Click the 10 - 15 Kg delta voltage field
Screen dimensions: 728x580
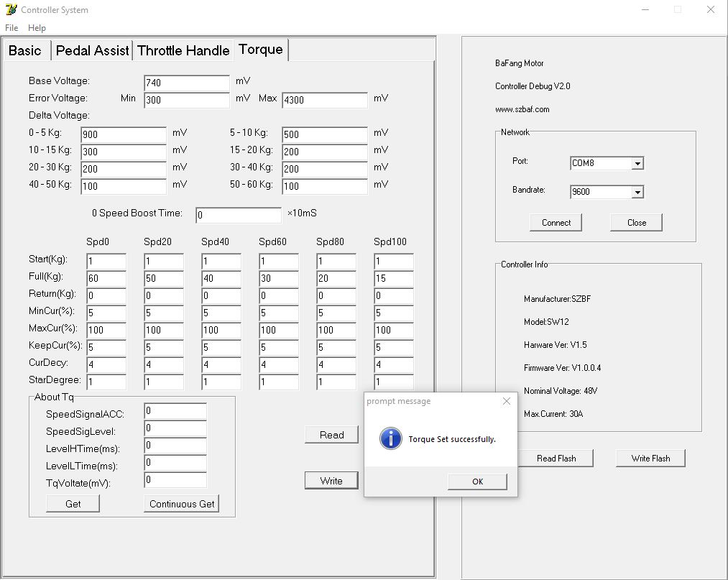[x=124, y=152]
